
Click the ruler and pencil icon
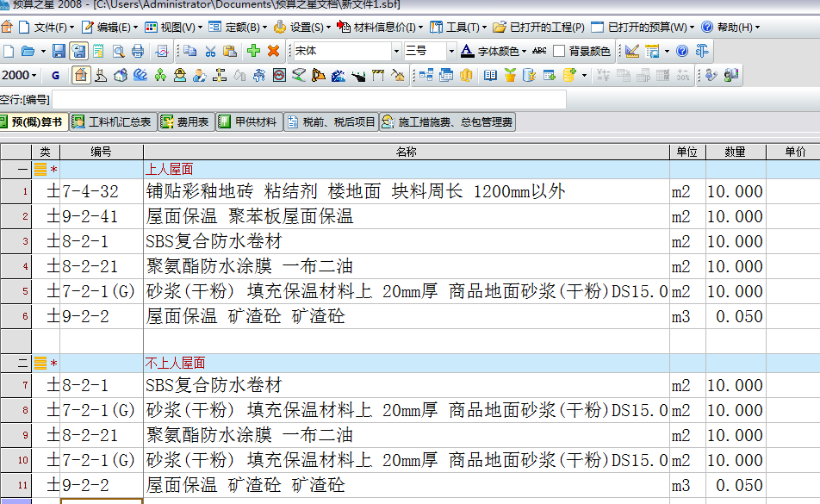pos(632,51)
